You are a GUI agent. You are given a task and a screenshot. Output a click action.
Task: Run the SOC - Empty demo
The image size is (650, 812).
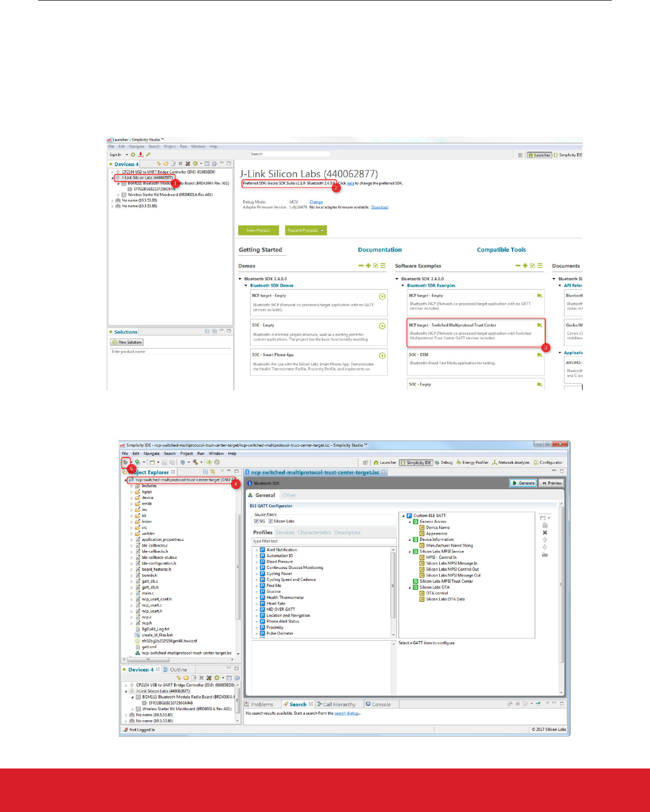pyautogui.click(x=382, y=326)
